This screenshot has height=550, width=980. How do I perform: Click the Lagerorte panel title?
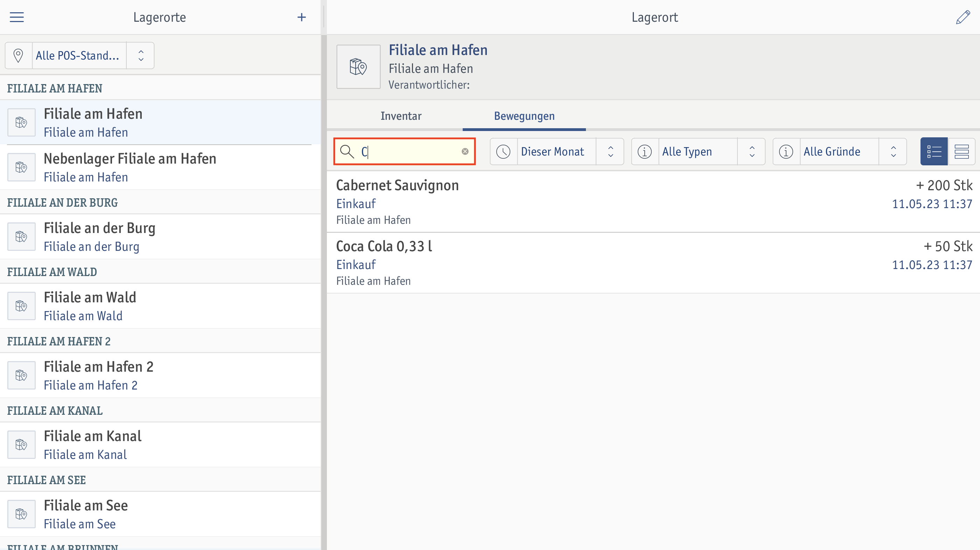point(160,17)
